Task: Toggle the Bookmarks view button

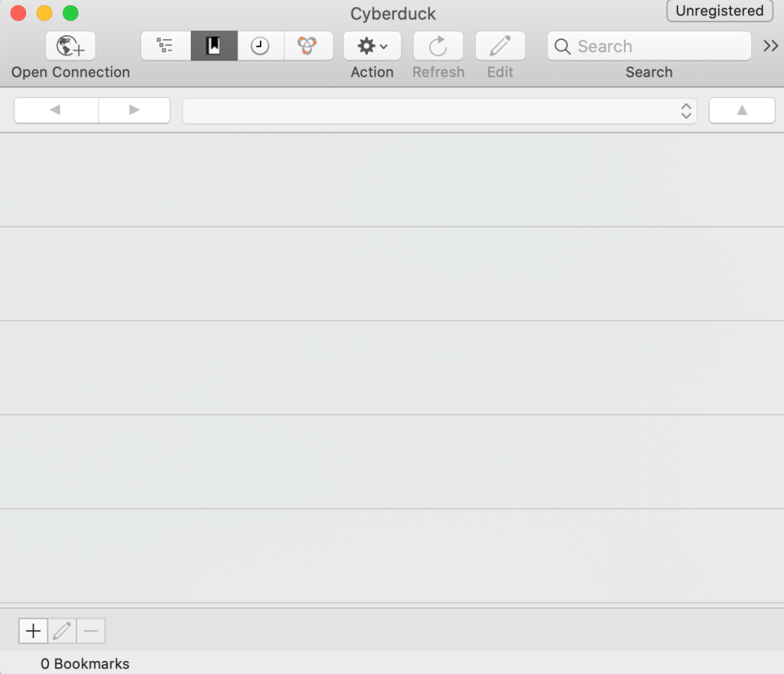Action: pyautogui.click(x=214, y=46)
